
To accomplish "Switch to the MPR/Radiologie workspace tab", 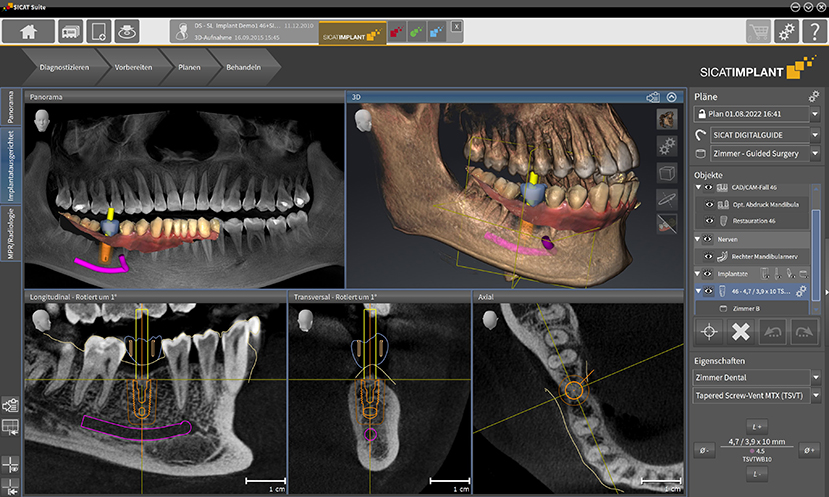I will pos(11,233).
